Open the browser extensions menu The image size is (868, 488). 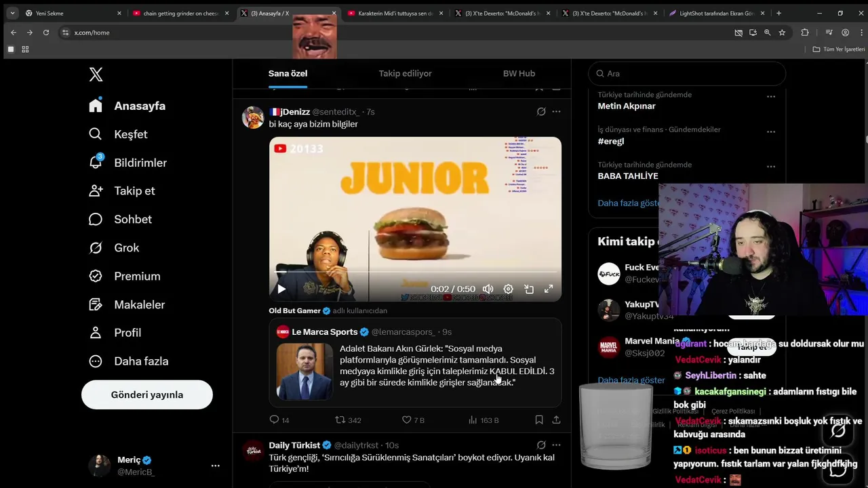click(805, 33)
